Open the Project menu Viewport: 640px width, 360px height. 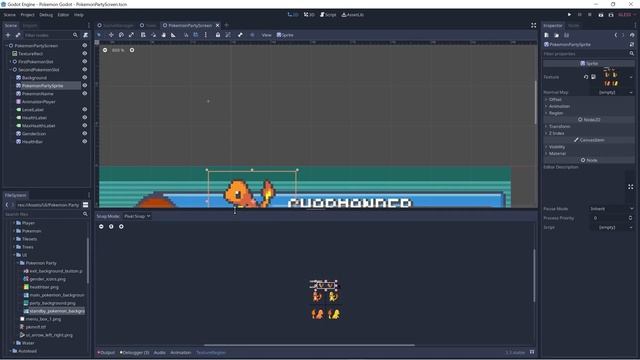(27, 15)
